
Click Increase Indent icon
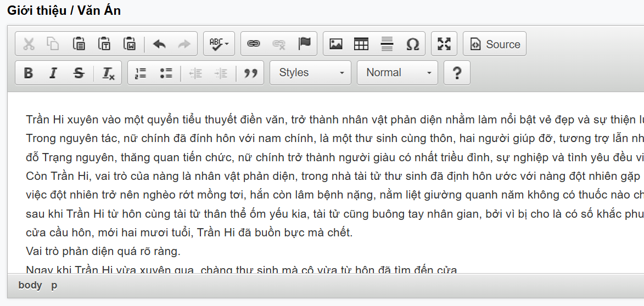221,73
